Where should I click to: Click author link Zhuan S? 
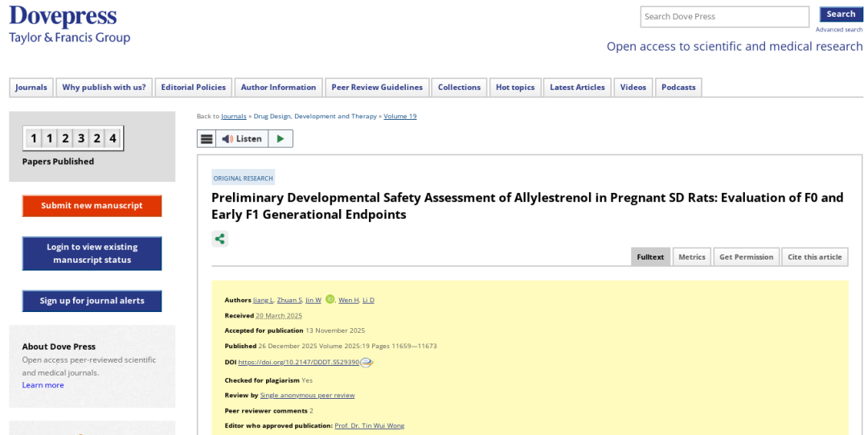289,301
